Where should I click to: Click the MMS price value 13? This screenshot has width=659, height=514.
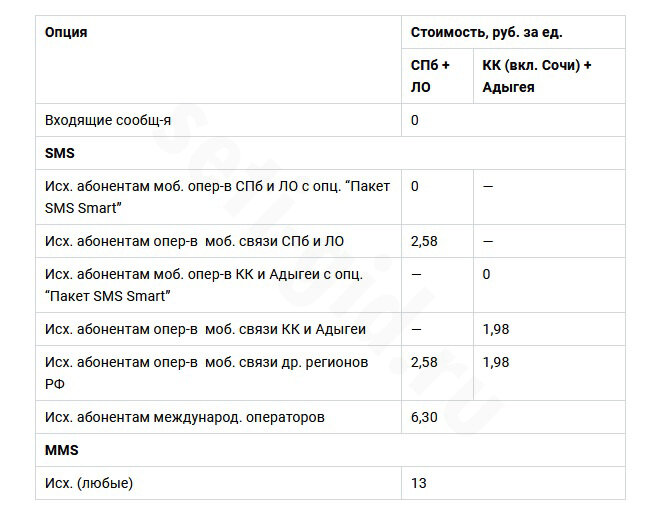click(x=419, y=483)
